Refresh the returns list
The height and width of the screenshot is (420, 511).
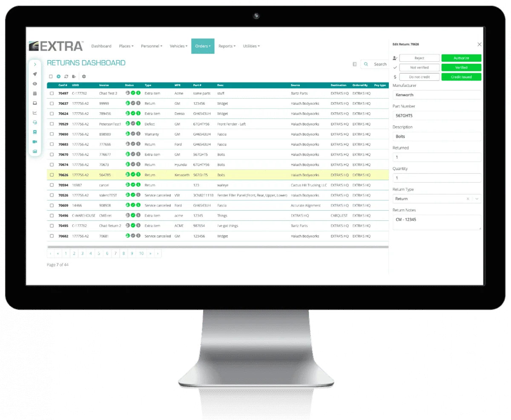click(66, 77)
